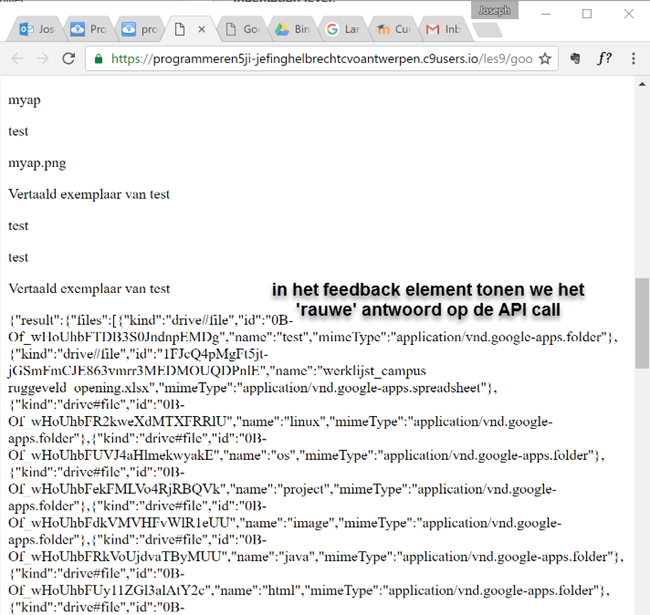Select the 'myap.png' text line
Screen dimensions: 650x615
tap(37, 163)
